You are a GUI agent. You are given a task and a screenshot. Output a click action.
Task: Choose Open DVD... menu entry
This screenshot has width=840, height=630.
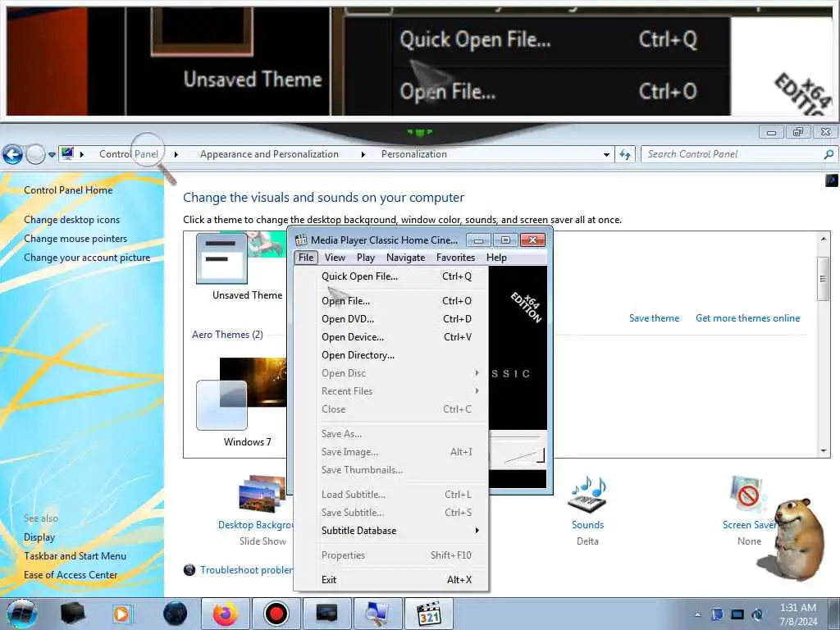[x=391, y=319]
